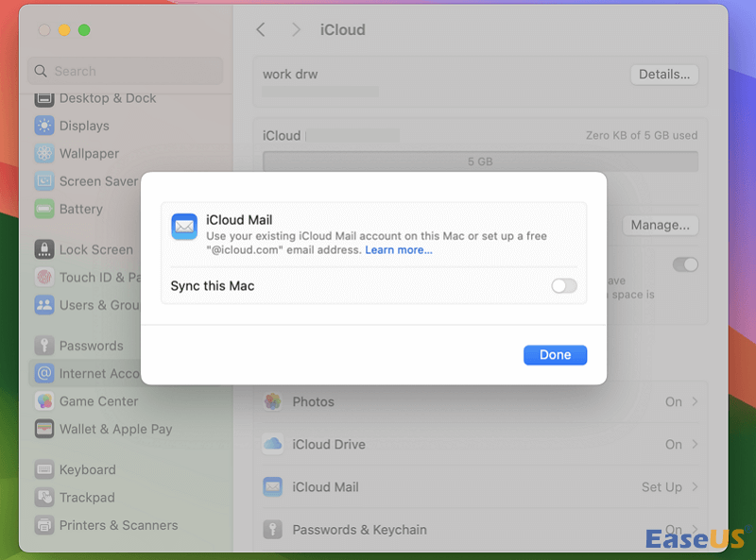
Task: Click the iCloud Mail envelope icon in dialog
Action: point(184,227)
